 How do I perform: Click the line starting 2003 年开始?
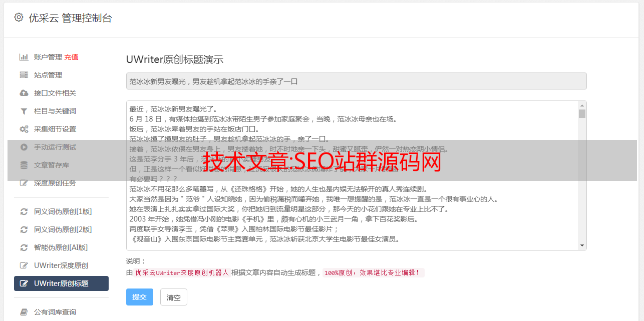(274, 219)
